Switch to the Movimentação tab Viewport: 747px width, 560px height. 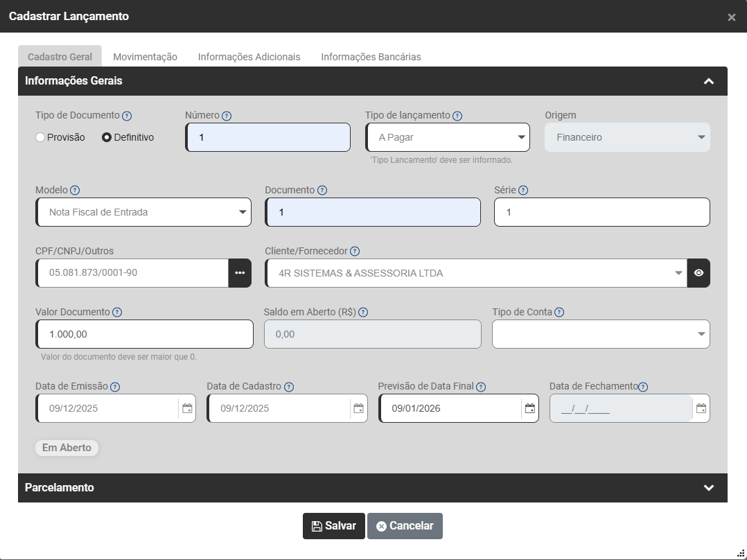click(145, 57)
